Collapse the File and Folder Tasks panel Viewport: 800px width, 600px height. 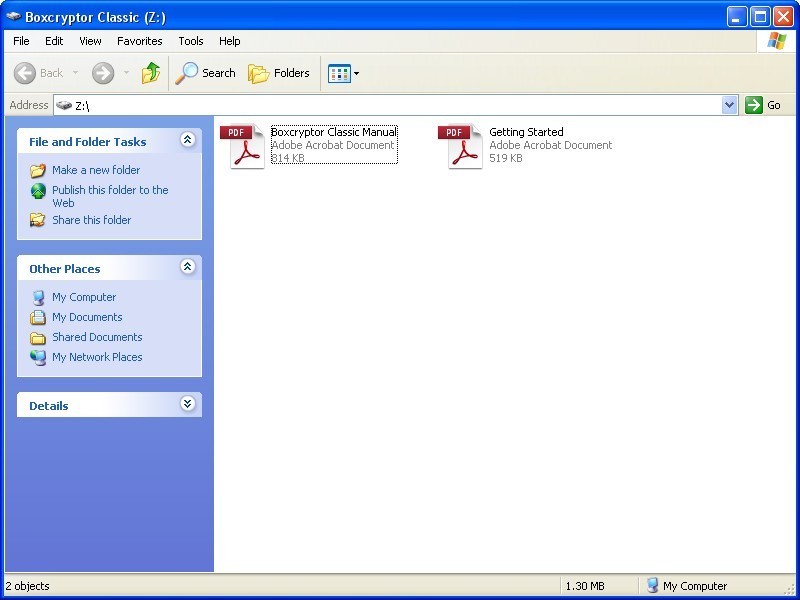coord(187,140)
